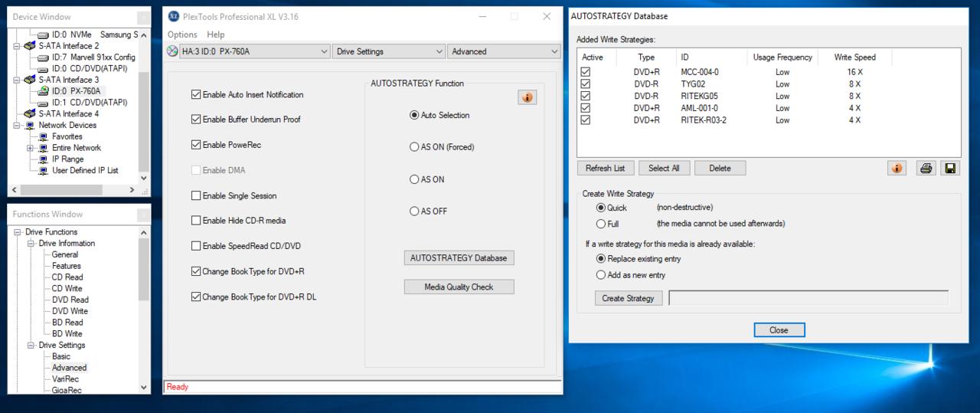The height and width of the screenshot is (413, 980).
Task: Select the AS ON radio option
Action: (x=414, y=179)
